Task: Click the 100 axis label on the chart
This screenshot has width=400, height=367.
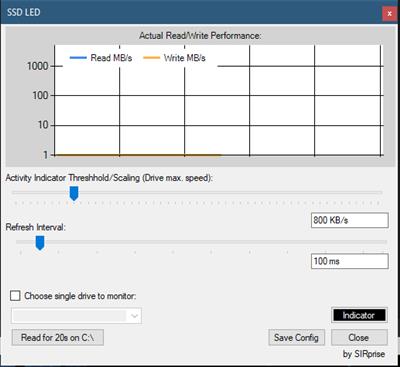Action: (x=40, y=96)
